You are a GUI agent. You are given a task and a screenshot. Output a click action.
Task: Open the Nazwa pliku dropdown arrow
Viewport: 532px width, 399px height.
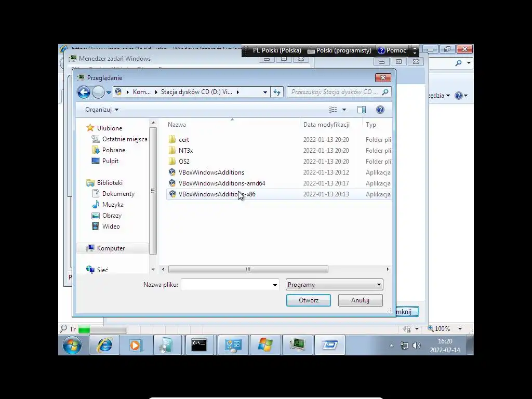(275, 285)
